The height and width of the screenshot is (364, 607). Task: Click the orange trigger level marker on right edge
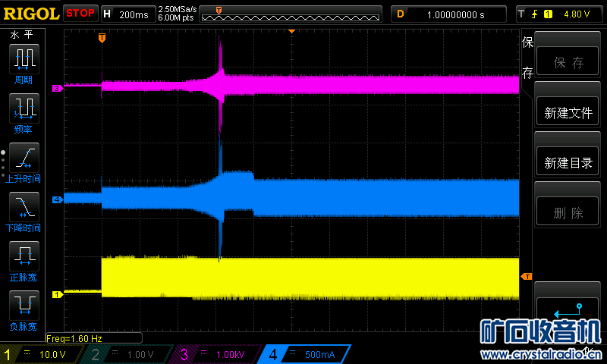(526, 277)
